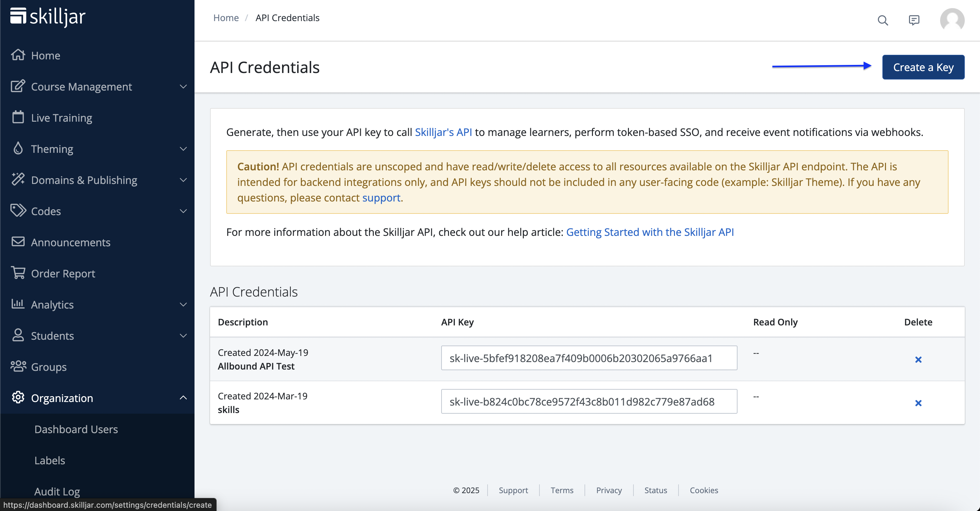Click the Cookies footer link
The image size is (980, 511).
(x=704, y=490)
